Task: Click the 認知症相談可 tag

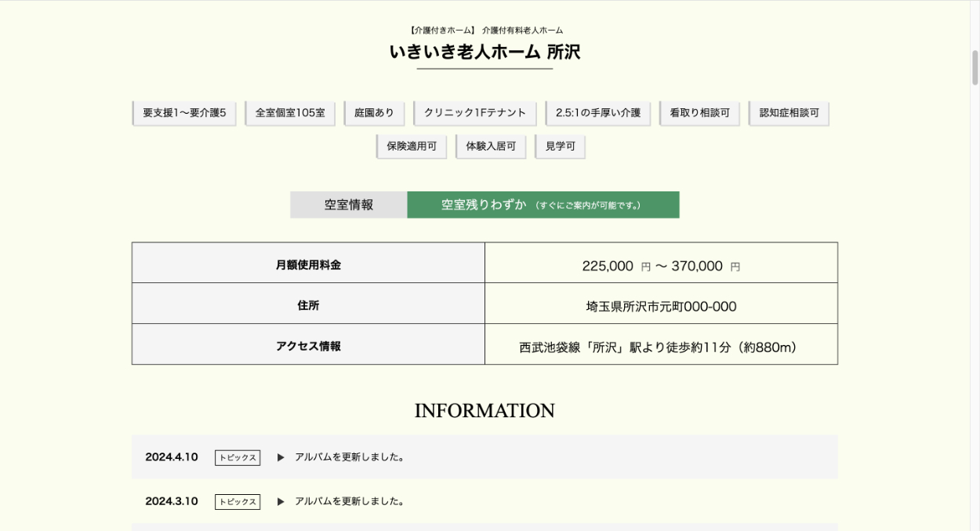Action: (789, 113)
